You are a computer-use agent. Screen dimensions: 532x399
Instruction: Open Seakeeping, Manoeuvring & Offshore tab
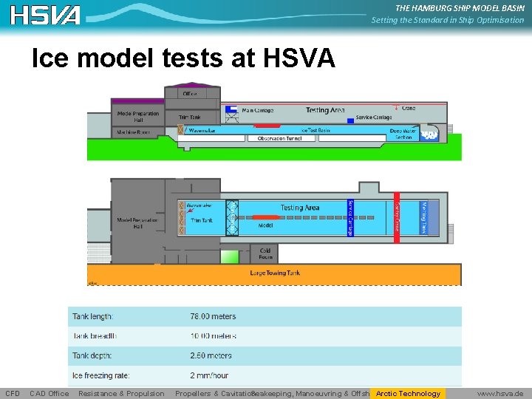pyautogui.click(x=310, y=394)
